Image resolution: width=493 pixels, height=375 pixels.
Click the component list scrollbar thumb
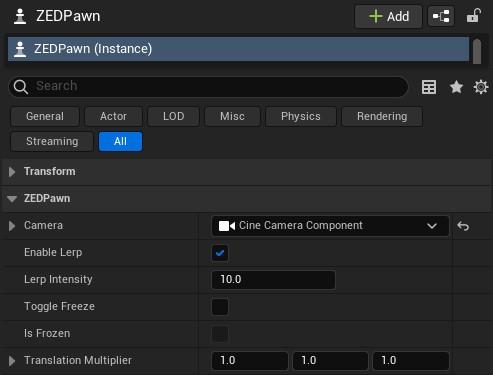[477, 51]
